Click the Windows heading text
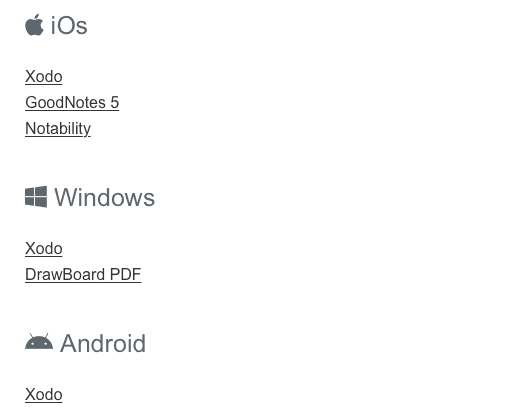This screenshot has width=507, height=417. (x=105, y=197)
